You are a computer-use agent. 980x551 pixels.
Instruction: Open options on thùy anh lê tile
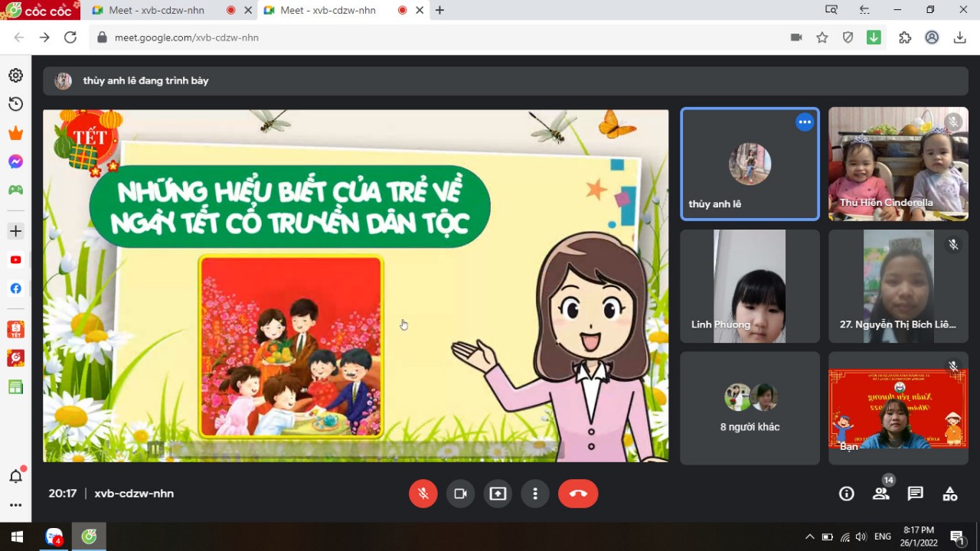pos(804,122)
